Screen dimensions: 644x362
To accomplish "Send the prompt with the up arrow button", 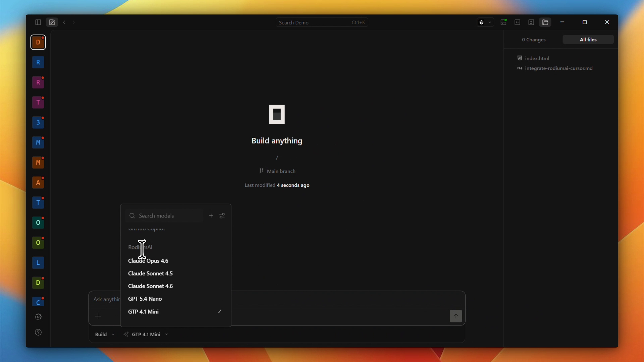I will tap(456, 316).
